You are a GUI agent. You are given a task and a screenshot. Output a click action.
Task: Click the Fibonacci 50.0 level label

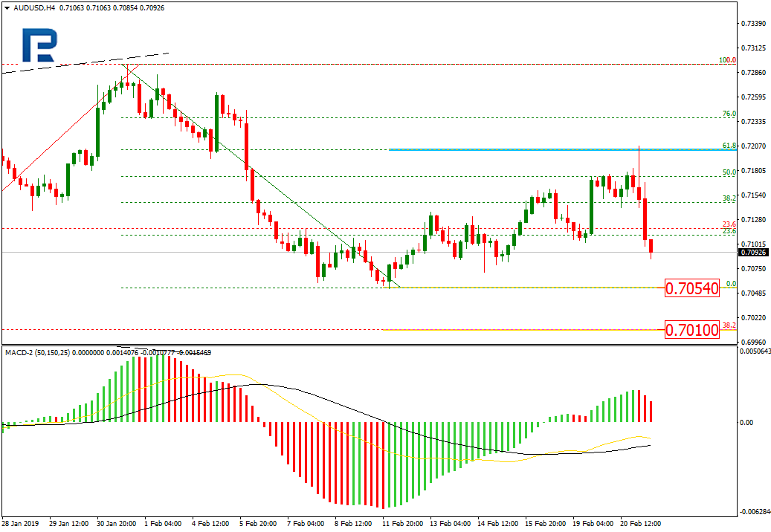(x=729, y=172)
